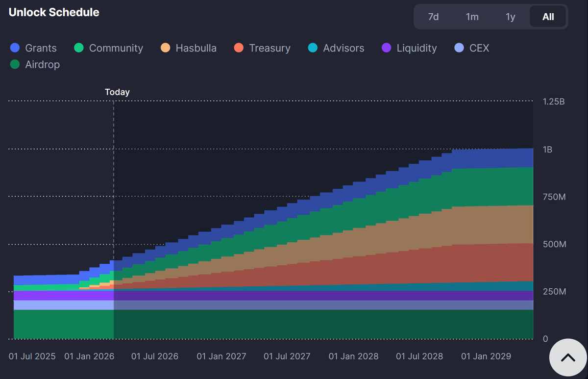Click the orange Hasbulla color dot

tap(166, 48)
